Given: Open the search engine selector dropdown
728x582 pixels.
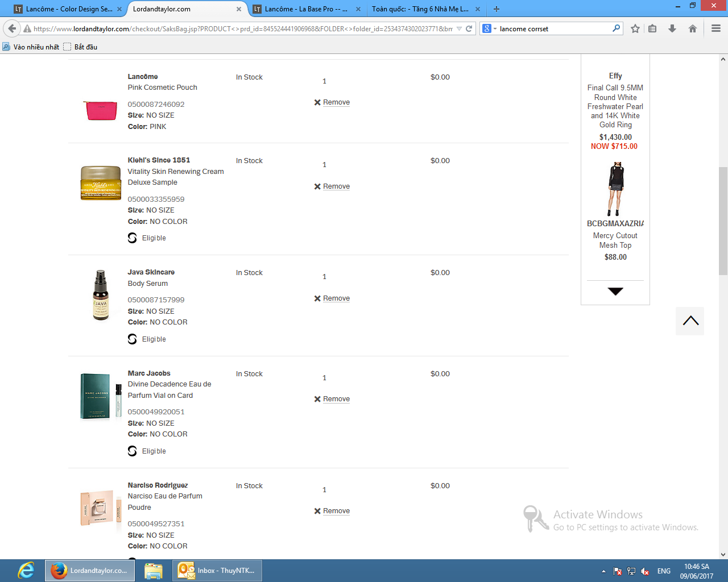Looking at the screenshot, I should click(489, 28).
